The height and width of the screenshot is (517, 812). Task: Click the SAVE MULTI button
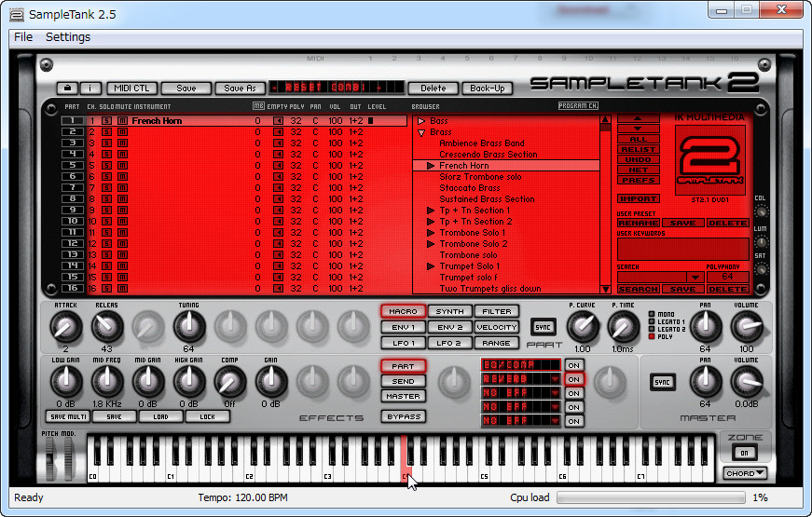click(x=68, y=416)
